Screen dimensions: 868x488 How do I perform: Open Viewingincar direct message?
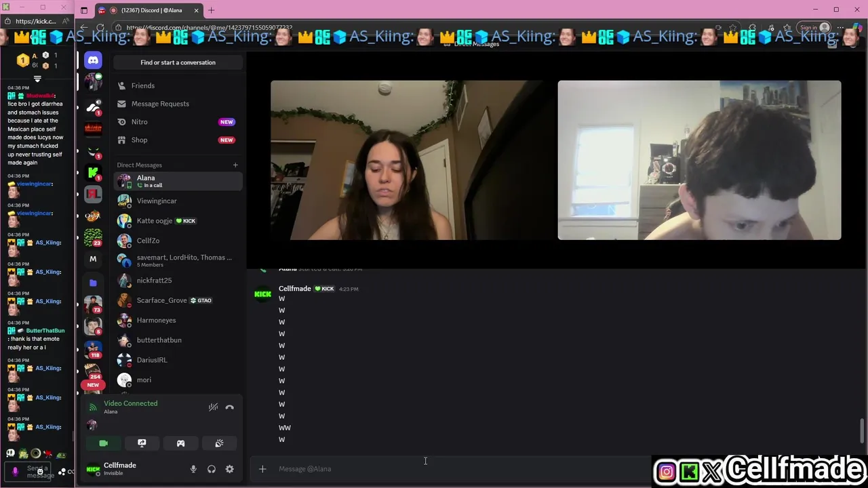[x=178, y=201]
